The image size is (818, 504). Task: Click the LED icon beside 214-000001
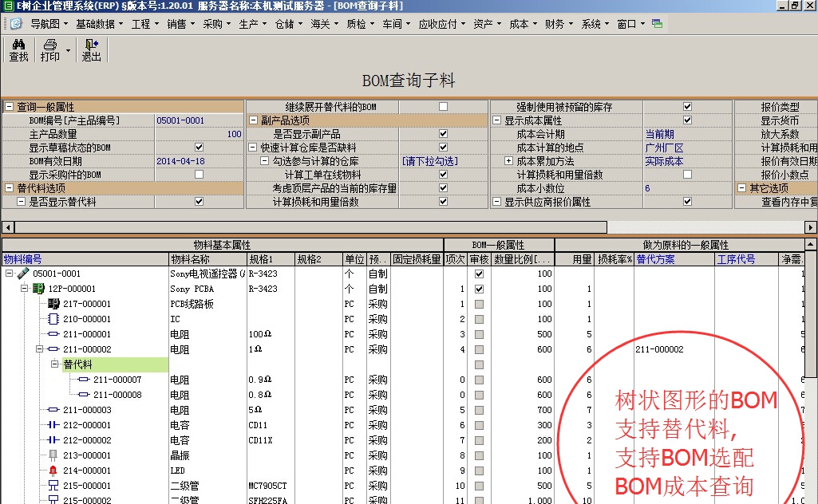pos(53,471)
